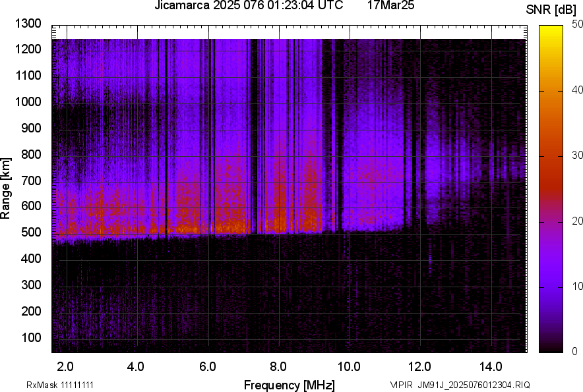Image resolution: width=583 pixels, height=392 pixels.
Task: Click the Jicamarca timestamp title text
Action: click(x=248, y=6)
